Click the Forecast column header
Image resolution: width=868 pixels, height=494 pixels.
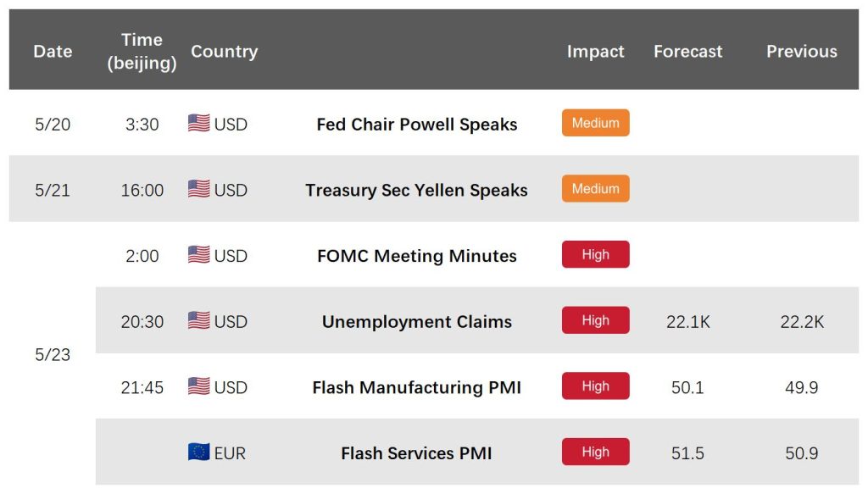(x=688, y=52)
